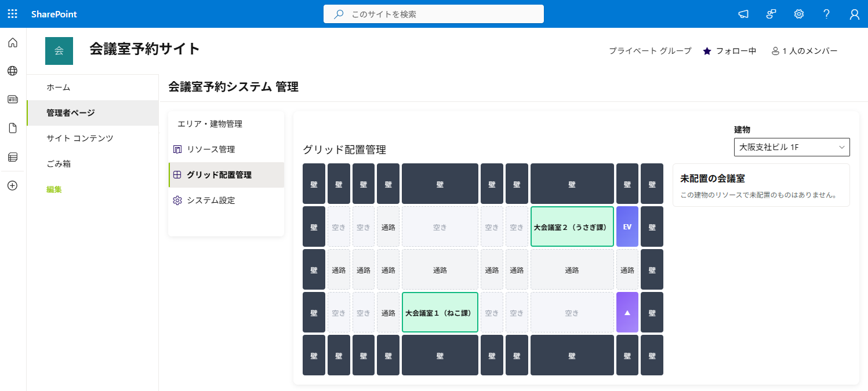This screenshot has height=391, width=868.
Task: Click the Create plus icon in left rail
Action: click(x=13, y=185)
